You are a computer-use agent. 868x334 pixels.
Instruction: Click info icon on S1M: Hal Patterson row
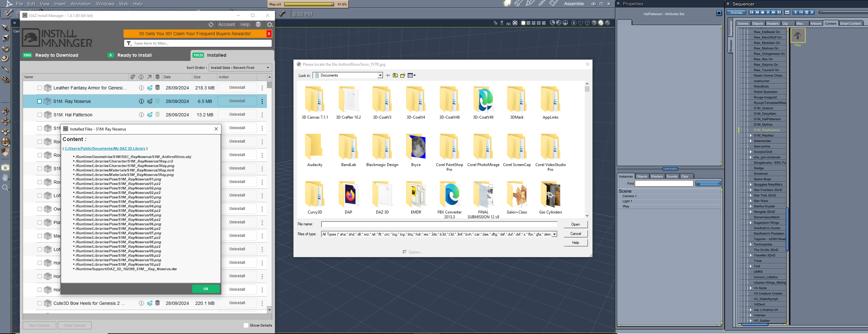[141, 115]
